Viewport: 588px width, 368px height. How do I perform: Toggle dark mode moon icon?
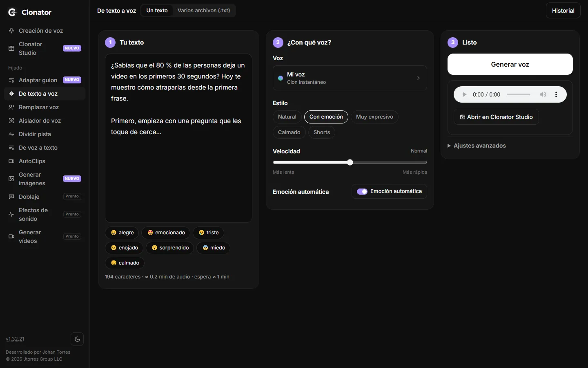click(77, 339)
